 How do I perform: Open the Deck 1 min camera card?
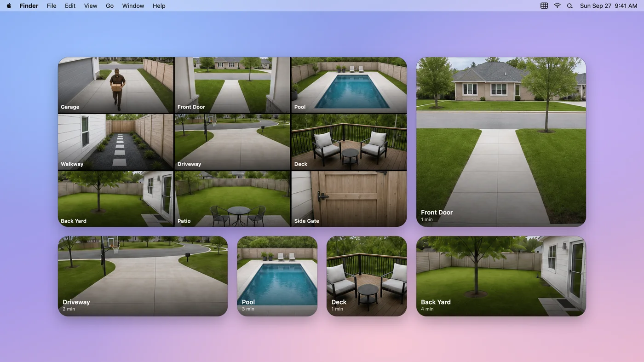tap(367, 276)
